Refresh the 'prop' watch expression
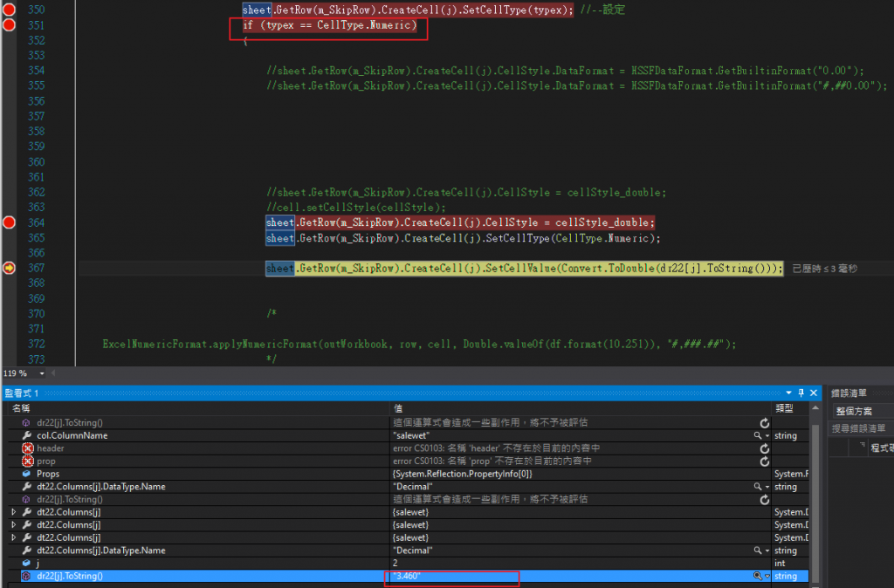The height and width of the screenshot is (588, 894). pos(765,462)
